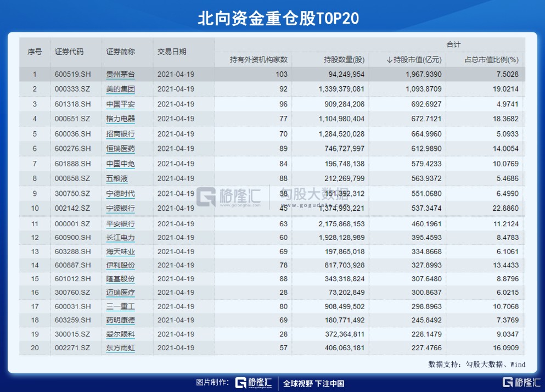Click the 合计 group header
The height and width of the screenshot is (392, 545).
pyautogui.click(x=453, y=44)
